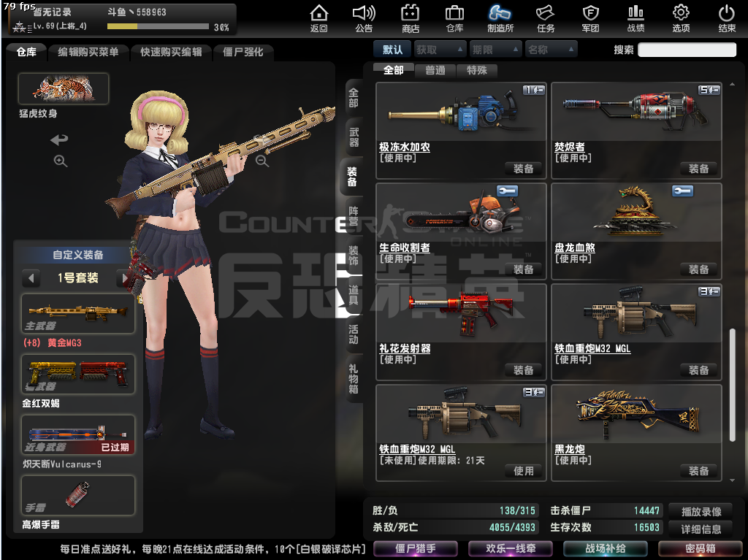This screenshot has height=560, width=748.
Task: Open the 僵尸猎手 event button
Action: point(415,548)
